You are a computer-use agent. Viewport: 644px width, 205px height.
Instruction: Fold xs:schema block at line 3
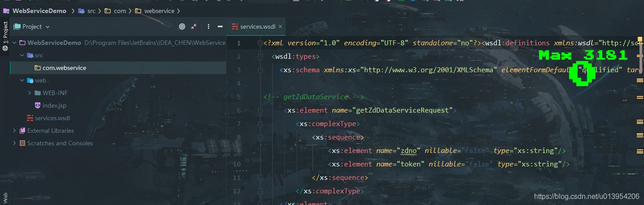pos(260,70)
